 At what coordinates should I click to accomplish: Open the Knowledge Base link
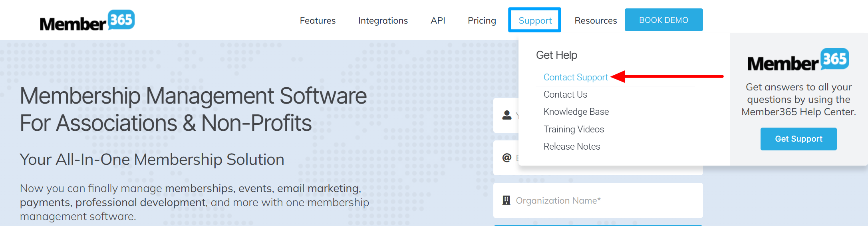tap(576, 112)
